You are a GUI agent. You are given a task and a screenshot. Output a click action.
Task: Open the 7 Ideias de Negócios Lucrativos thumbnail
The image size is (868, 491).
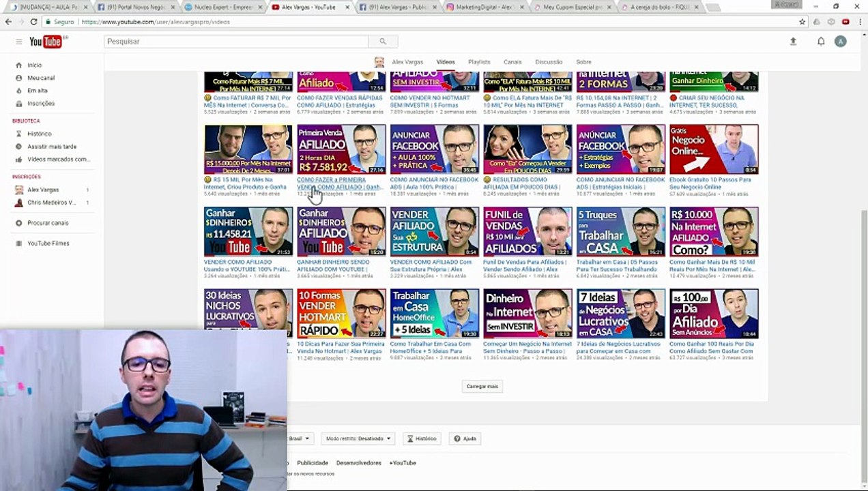620,313
